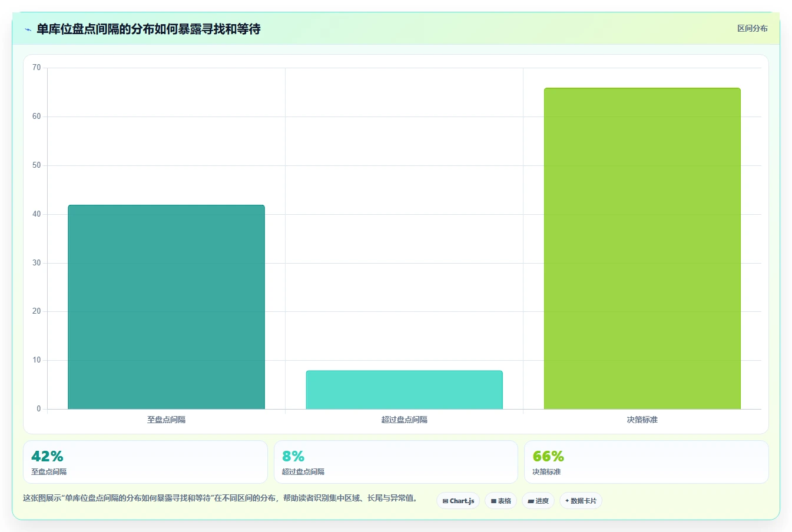The image size is (792, 532).
Task: Click the 表格 tag
Action: [x=501, y=501]
